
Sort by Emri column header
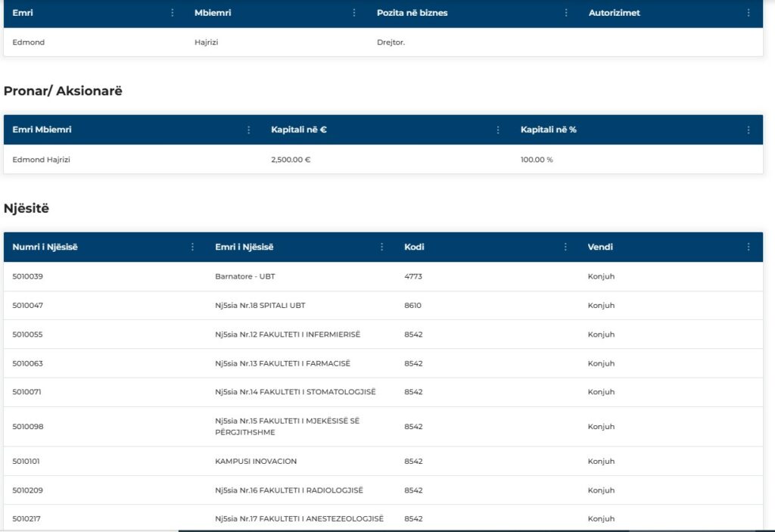point(23,13)
